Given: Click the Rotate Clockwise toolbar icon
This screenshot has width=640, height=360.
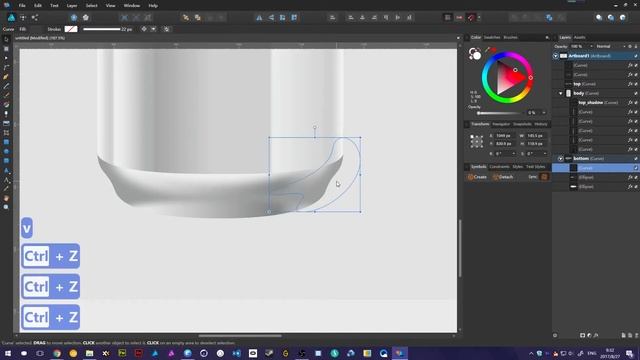Looking at the screenshot, I should pos(294,18).
